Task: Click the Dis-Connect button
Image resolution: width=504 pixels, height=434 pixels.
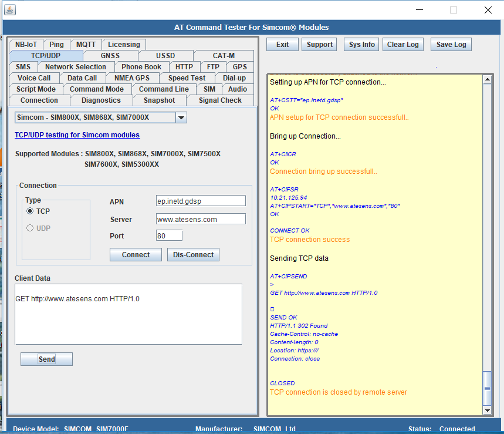Action: pyautogui.click(x=194, y=255)
